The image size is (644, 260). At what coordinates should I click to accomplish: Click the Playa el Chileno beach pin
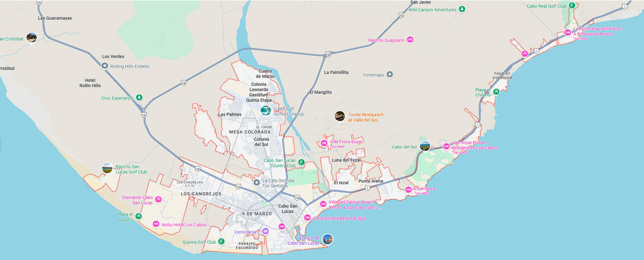[x=496, y=92]
